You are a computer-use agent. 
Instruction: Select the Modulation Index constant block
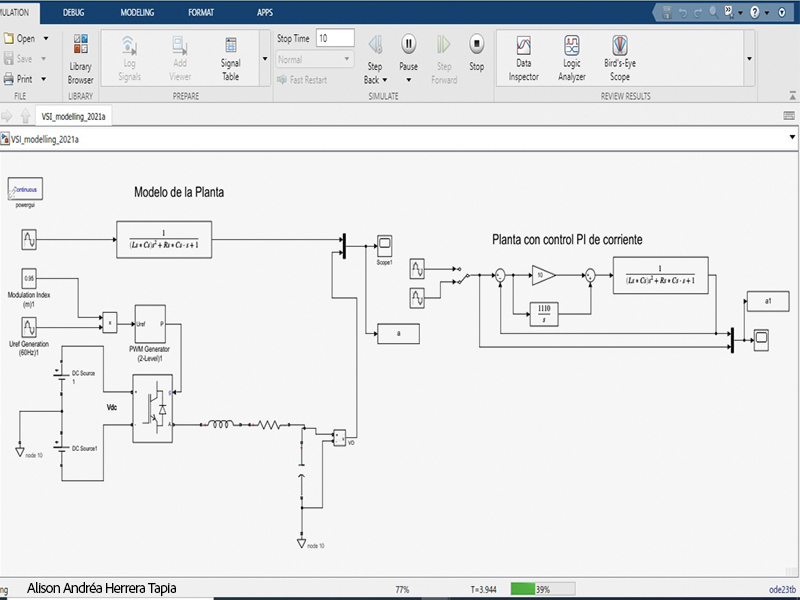29,279
